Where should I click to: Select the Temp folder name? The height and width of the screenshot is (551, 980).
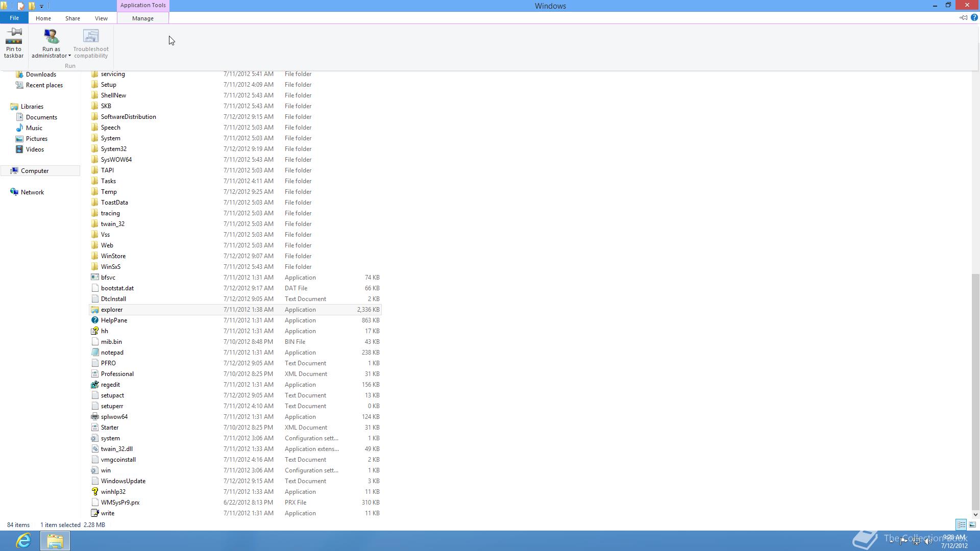(x=109, y=192)
